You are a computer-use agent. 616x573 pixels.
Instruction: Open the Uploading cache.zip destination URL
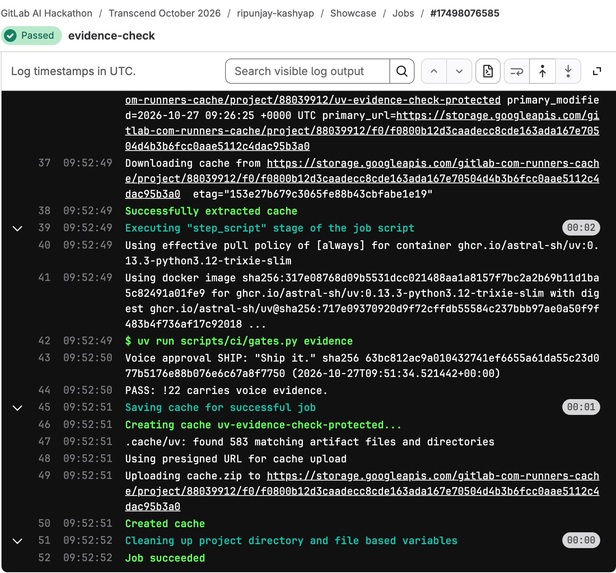(x=362, y=491)
